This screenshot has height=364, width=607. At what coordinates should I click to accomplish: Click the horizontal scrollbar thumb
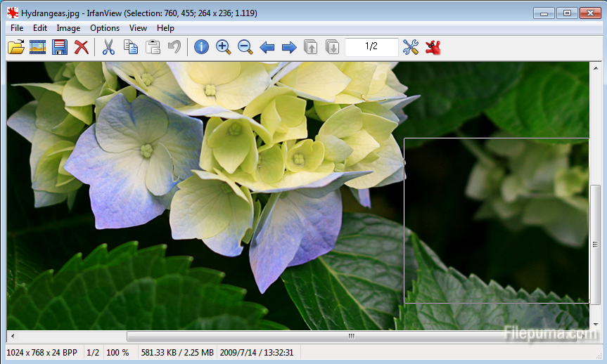[x=351, y=336]
